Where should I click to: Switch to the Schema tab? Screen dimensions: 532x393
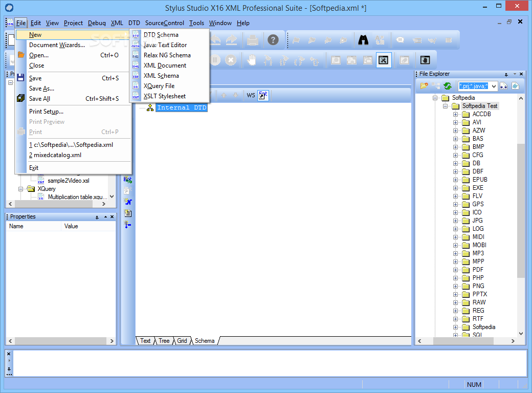click(205, 341)
